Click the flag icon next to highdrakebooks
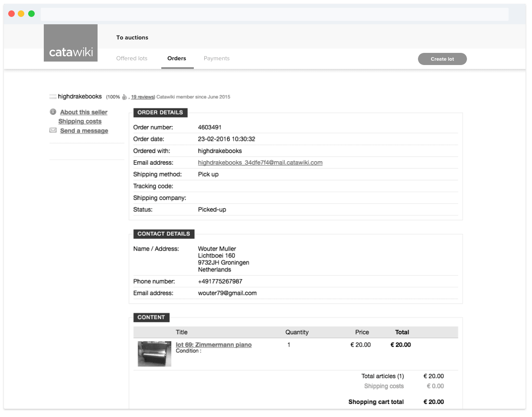 tap(53, 97)
